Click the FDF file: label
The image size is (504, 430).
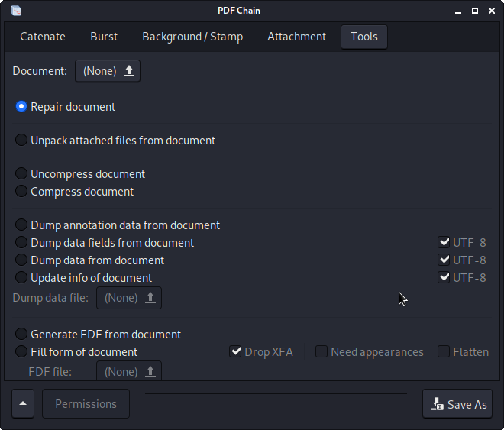(x=50, y=372)
